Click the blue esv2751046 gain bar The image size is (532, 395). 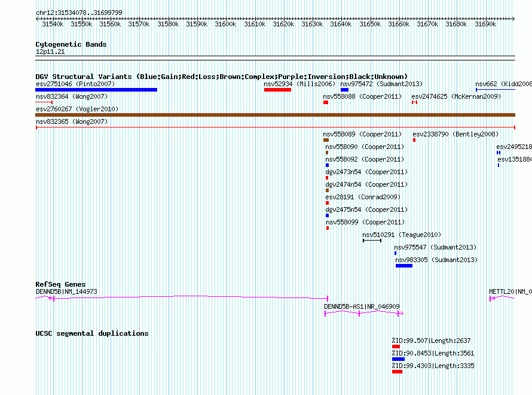(96, 90)
